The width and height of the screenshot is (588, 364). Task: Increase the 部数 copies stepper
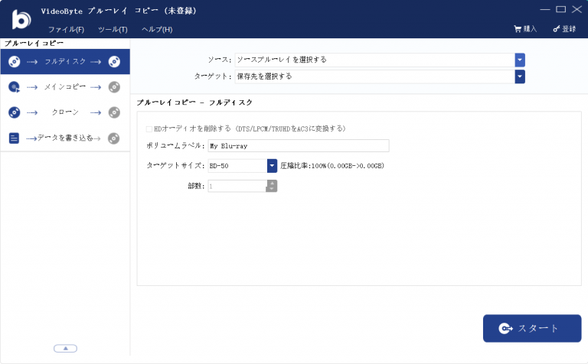pyautogui.click(x=272, y=183)
